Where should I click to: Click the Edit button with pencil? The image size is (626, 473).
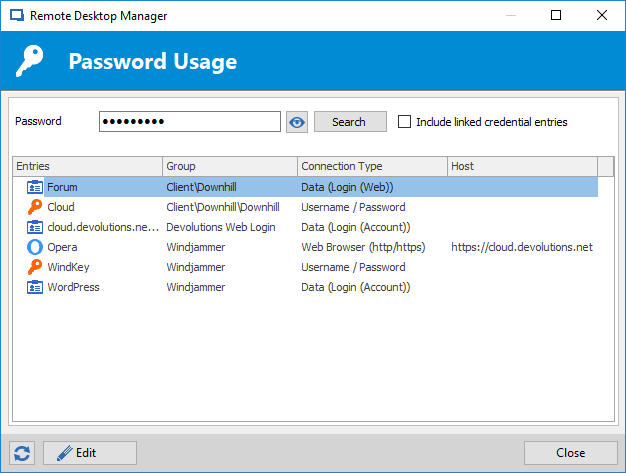(x=90, y=453)
